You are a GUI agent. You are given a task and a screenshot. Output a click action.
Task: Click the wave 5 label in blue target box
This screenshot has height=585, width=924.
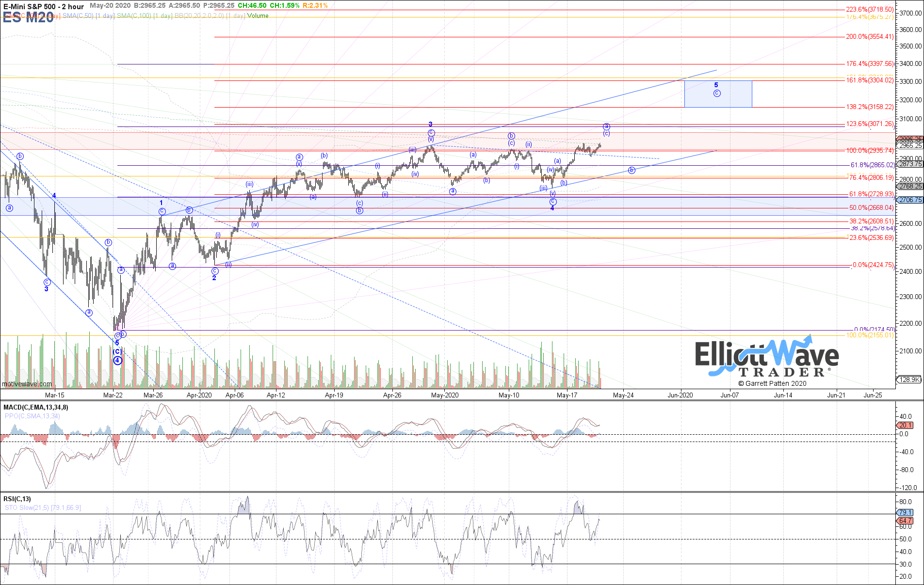tap(716, 85)
